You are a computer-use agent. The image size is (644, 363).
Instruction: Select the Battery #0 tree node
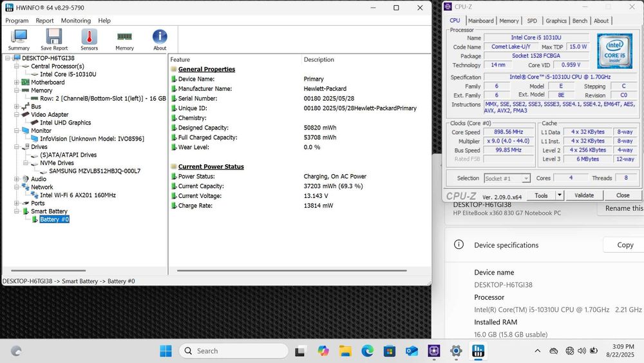(54, 219)
